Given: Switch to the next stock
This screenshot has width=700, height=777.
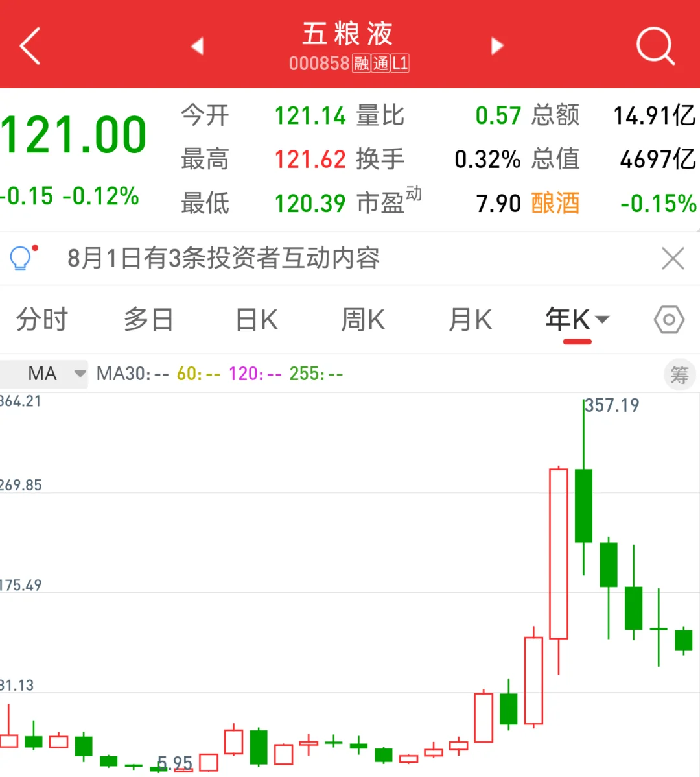Looking at the screenshot, I should pyautogui.click(x=497, y=45).
